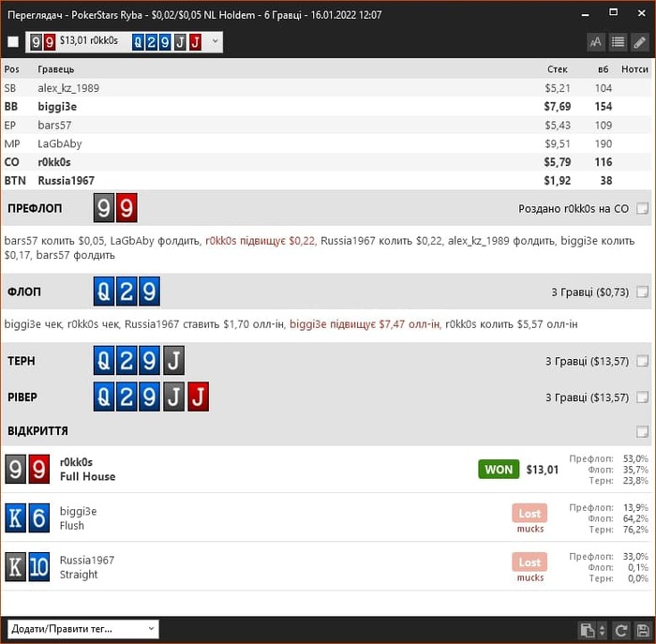The height and width of the screenshot is (644, 656).
Task: Tick the checkbox in the ТЕРН row
Action: tap(642, 361)
